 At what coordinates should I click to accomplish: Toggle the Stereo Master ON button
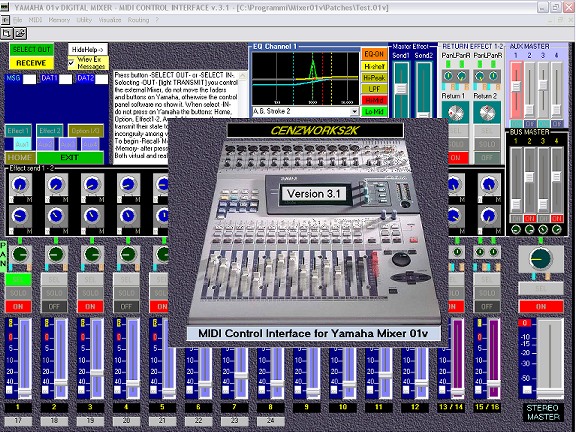coord(541,306)
